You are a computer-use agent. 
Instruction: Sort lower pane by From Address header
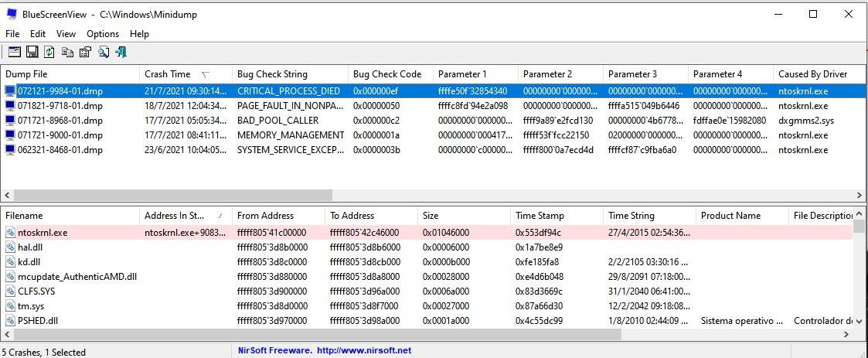(x=278, y=216)
